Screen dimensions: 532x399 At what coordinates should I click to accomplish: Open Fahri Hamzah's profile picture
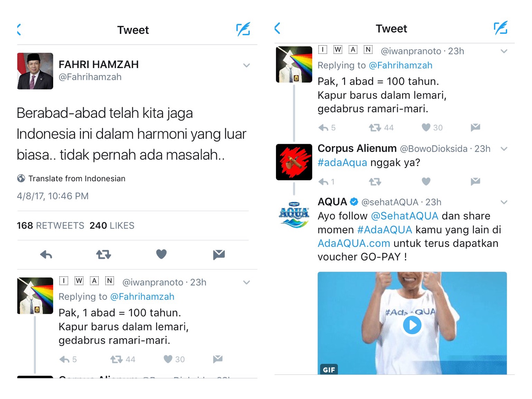pyautogui.click(x=35, y=71)
